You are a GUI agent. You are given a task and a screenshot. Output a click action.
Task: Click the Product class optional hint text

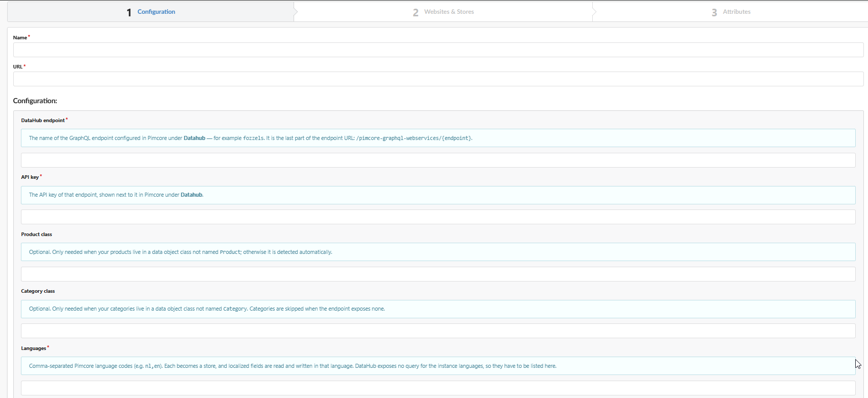[x=181, y=252]
